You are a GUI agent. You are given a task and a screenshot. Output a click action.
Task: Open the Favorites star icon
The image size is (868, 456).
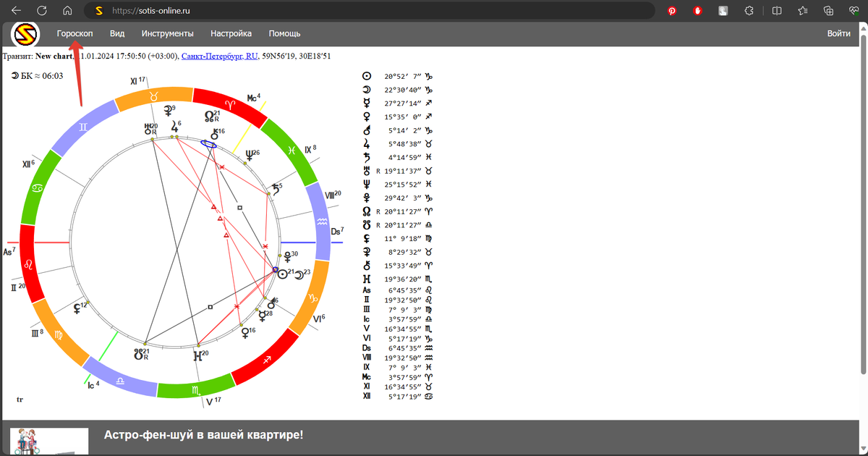[x=803, y=11]
